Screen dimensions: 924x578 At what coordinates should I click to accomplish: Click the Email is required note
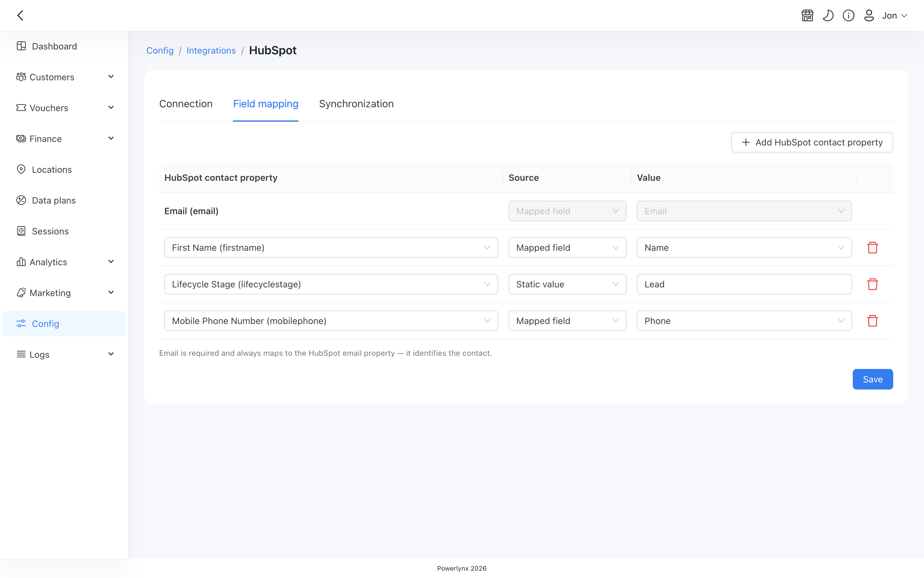coord(325,353)
